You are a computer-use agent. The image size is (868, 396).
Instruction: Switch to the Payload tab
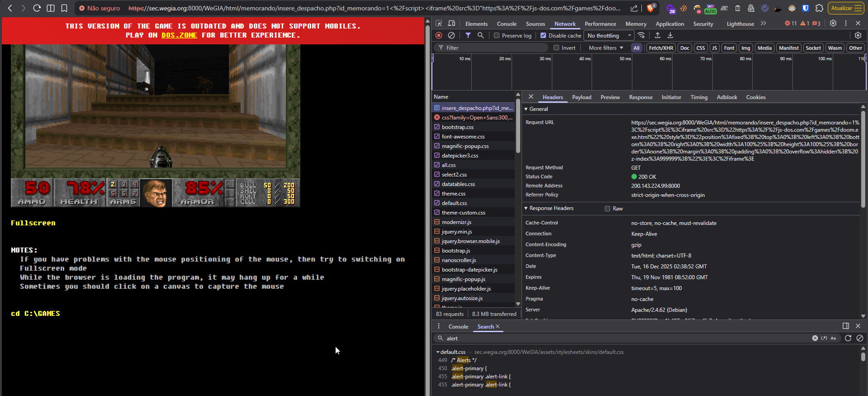(581, 97)
